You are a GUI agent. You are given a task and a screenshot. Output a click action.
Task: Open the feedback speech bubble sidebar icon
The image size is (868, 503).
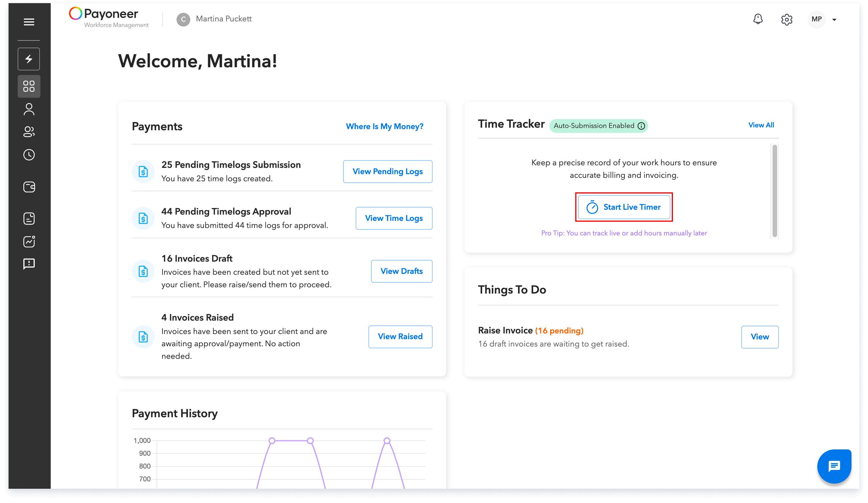[x=29, y=264]
